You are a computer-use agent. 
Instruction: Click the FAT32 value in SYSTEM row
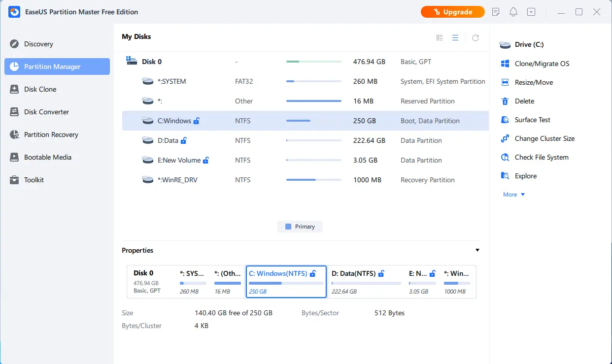pos(245,81)
